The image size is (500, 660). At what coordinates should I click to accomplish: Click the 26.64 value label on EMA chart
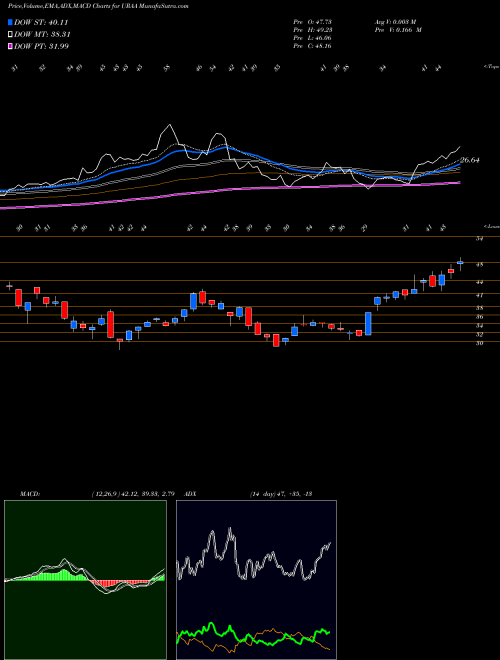470,160
